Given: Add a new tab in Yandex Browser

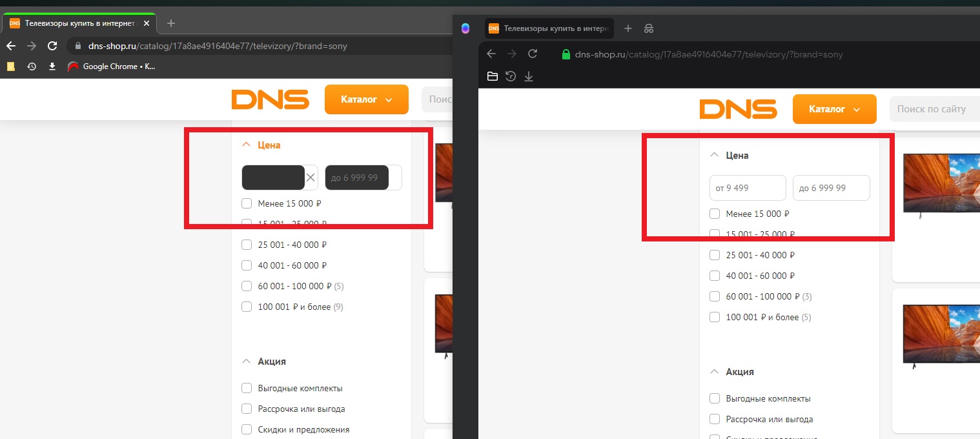Looking at the screenshot, I should (628, 28).
